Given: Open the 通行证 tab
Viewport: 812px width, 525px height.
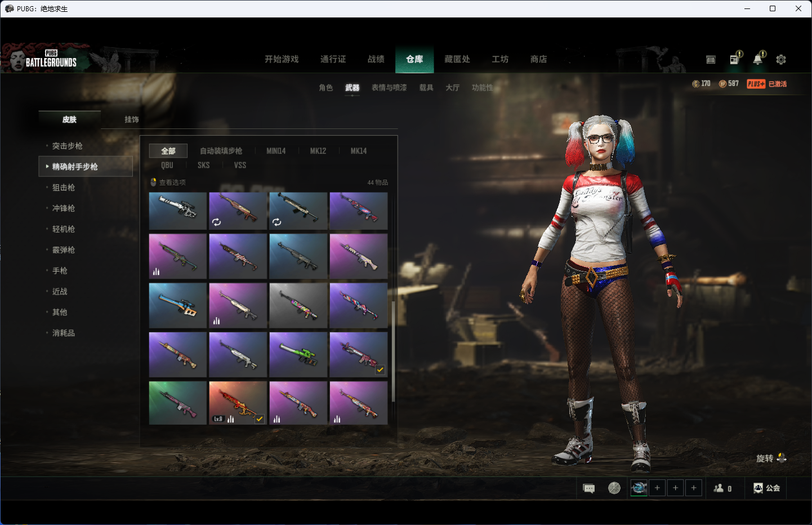Looking at the screenshot, I should point(333,59).
